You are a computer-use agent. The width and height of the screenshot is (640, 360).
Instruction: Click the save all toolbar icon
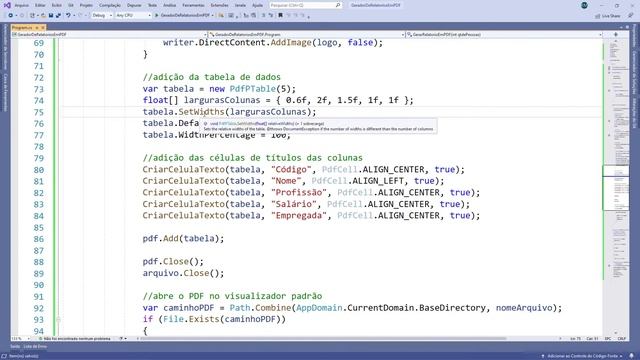pos(58,16)
